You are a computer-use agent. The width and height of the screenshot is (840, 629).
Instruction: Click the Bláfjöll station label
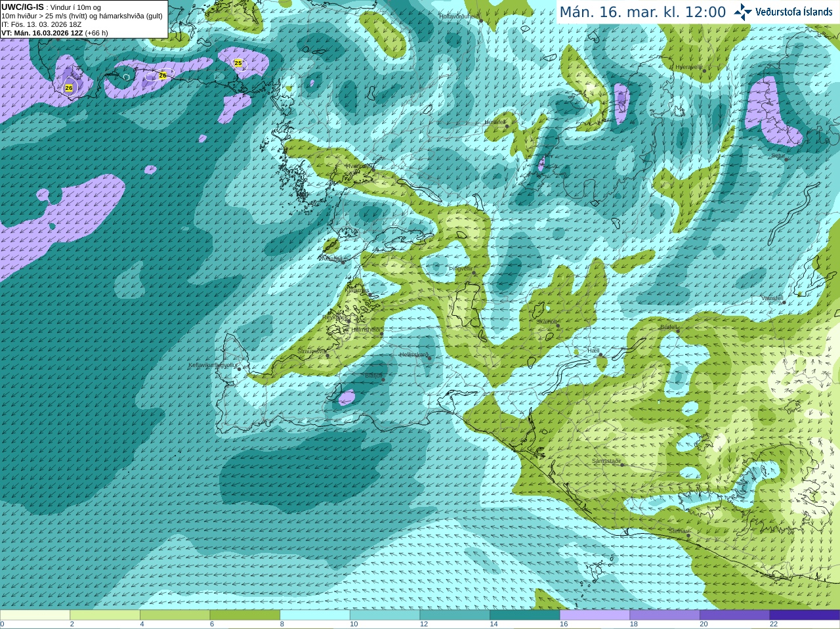[373, 376]
